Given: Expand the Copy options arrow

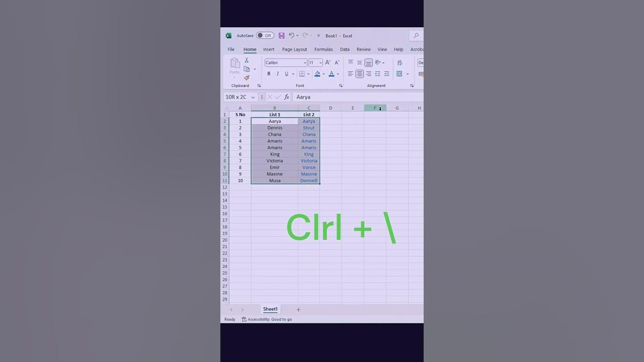Looking at the screenshot, I should (255, 69).
